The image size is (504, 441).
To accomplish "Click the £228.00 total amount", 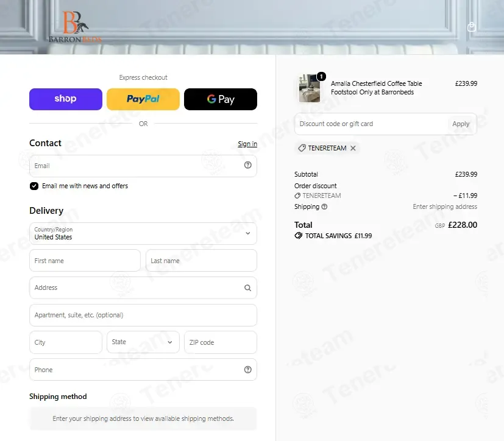I will 463,225.
